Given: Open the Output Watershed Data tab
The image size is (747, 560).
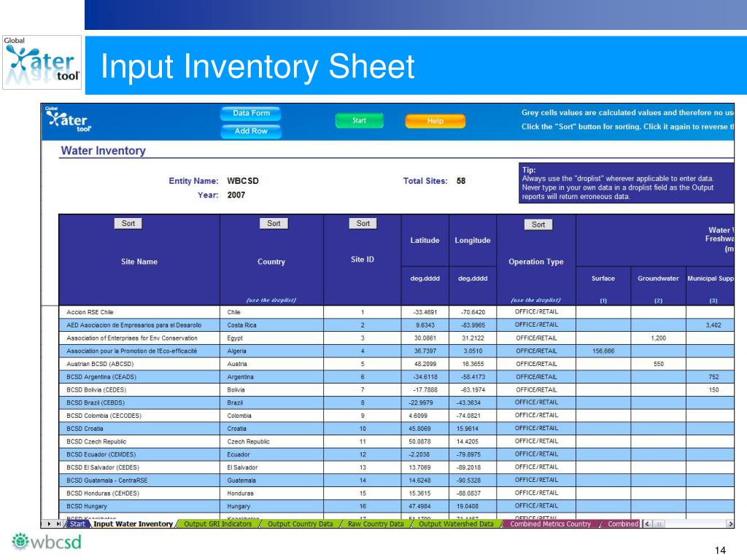Looking at the screenshot, I should point(456,524).
